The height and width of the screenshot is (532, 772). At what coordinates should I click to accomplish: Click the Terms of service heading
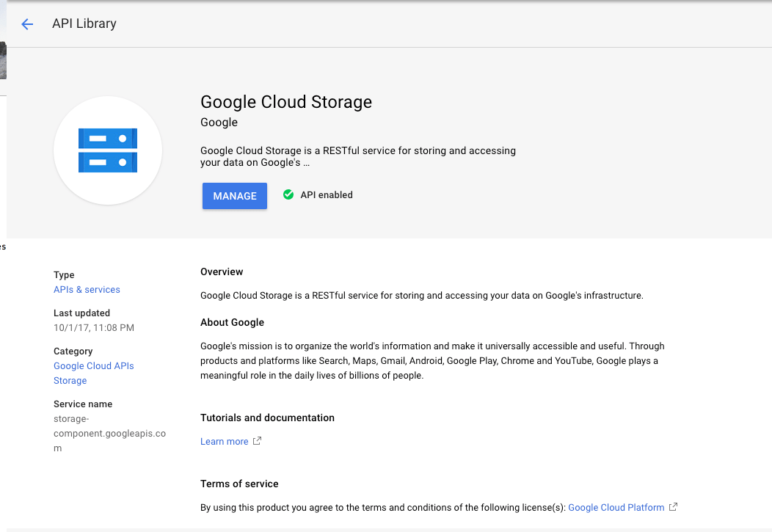[239, 484]
